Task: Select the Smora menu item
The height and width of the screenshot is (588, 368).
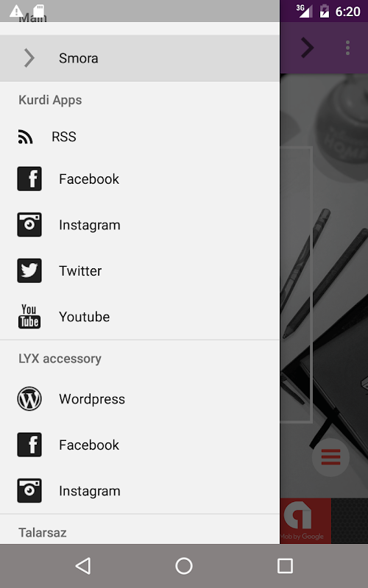Action: click(140, 58)
